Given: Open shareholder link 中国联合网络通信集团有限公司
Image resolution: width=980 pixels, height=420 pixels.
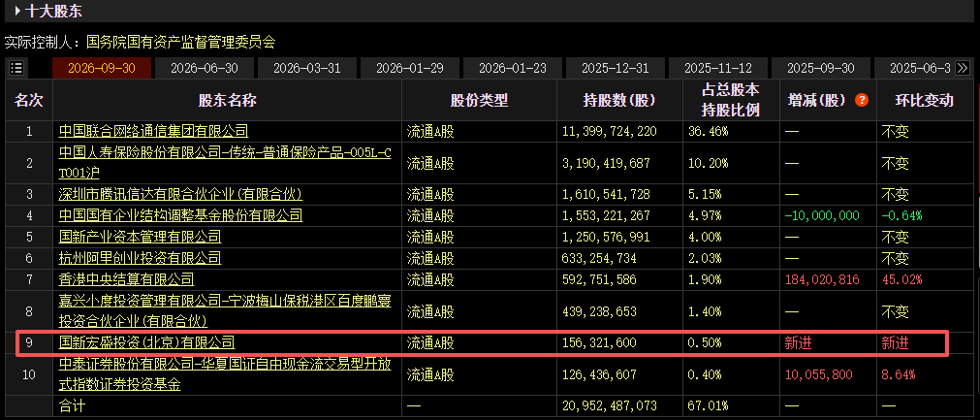Looking at the screenshot, I should tap(154, 131).
